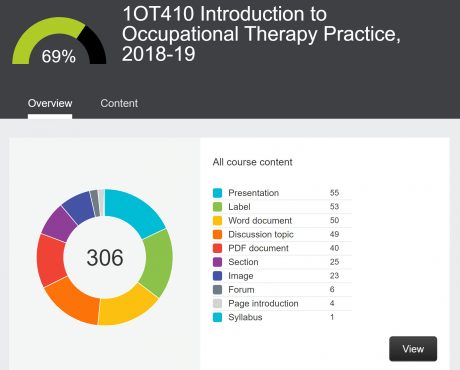Click the yellow Word document swatch

click(x=217, y=220)
